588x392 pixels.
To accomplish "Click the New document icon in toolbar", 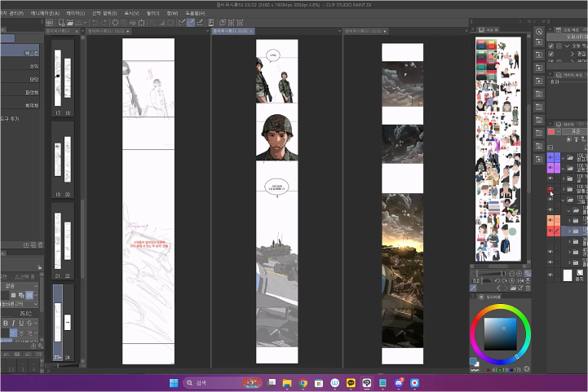I will tap(61, 23).
